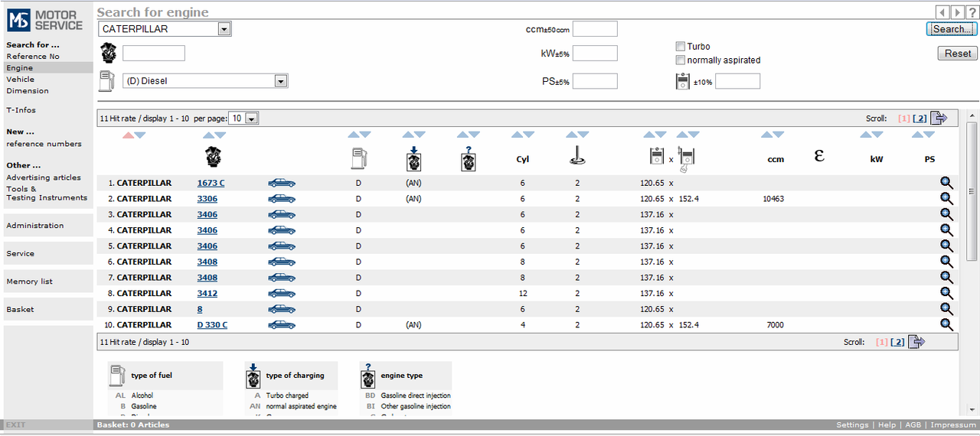Click the Motor Service logo

click(47, 20)
